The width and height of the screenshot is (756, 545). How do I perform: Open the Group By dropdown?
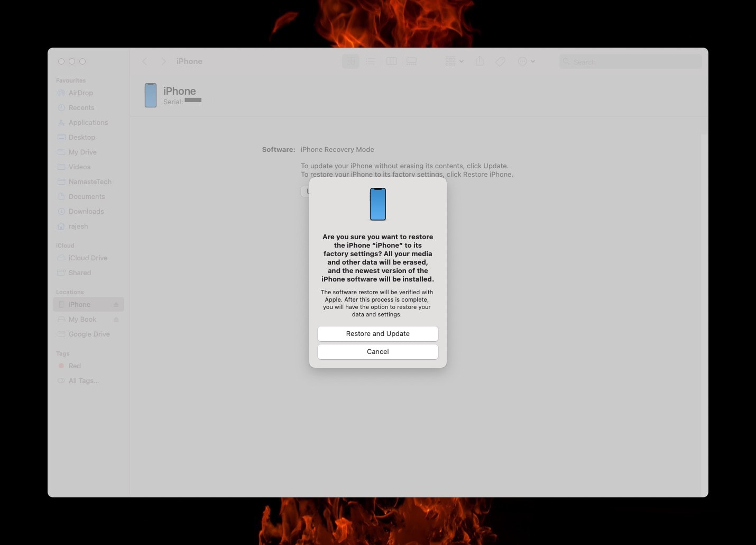point(454,61)
